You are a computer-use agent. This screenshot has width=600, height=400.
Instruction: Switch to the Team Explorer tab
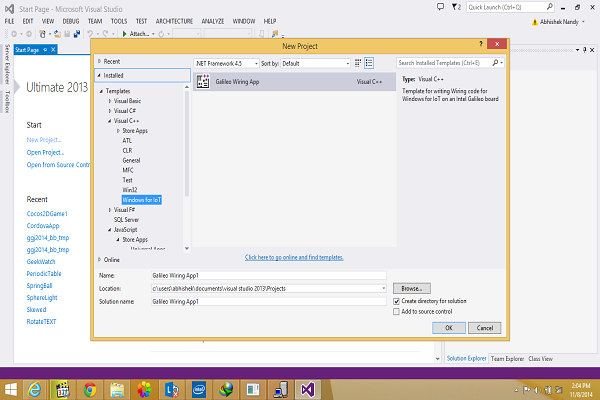pos(507,359)
